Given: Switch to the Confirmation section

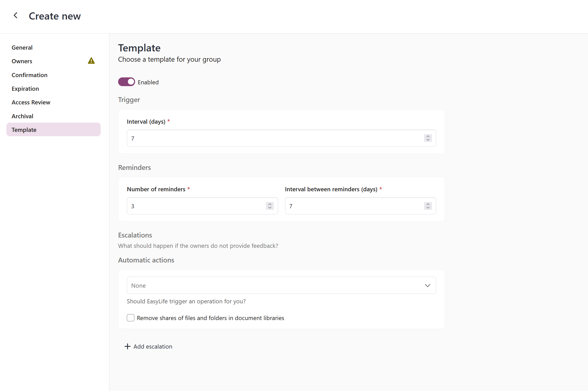Looking at the screenshot, I should 29,75.
